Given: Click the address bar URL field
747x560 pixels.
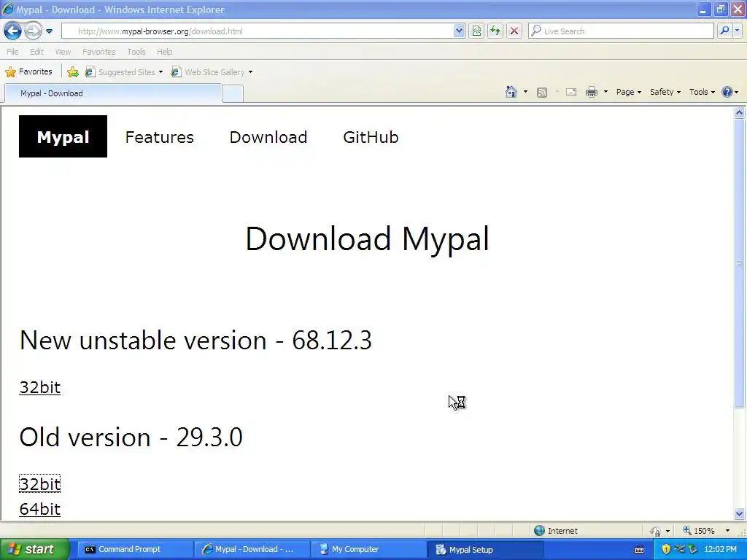Looking at the screenshot, I should coord(258,31).
